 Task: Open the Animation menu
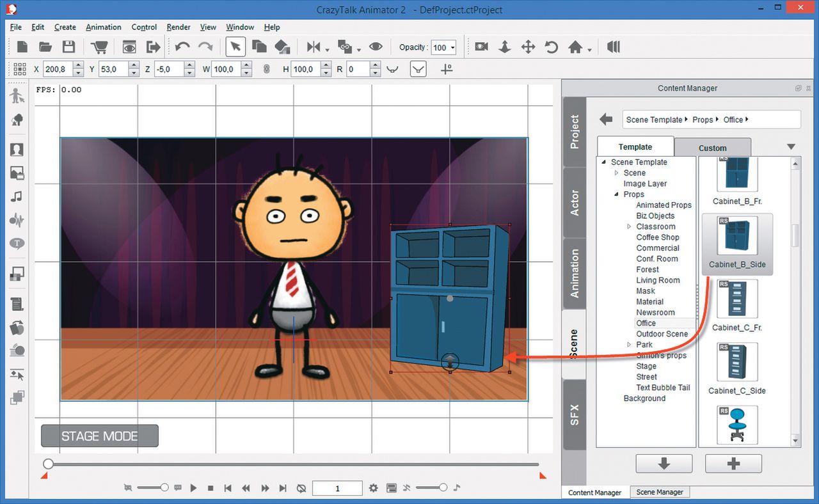point(104,28)
